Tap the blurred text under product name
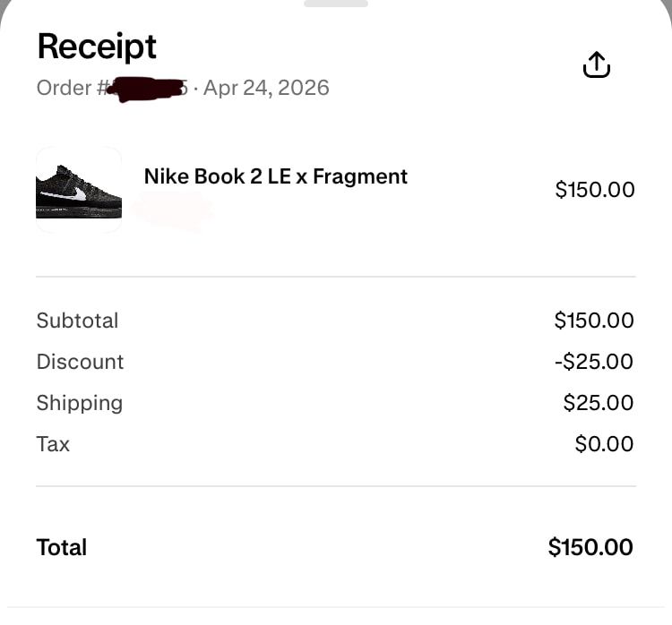This screenshot has height=625, width=672. [173, 210]
